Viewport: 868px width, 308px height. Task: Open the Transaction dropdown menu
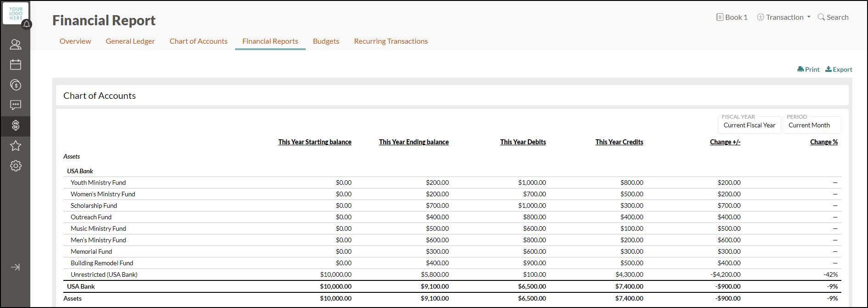pyautogui.click(x=784, y=17)
